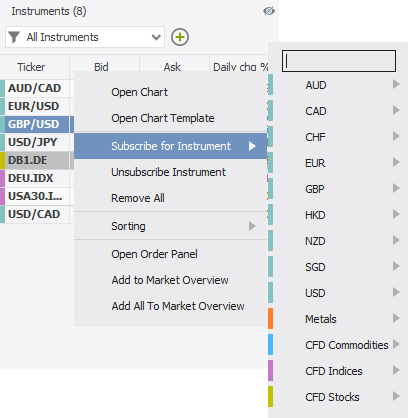408x418 pixels.
Task: Select the DB1.DE ticker row
Action: (37, 160)
